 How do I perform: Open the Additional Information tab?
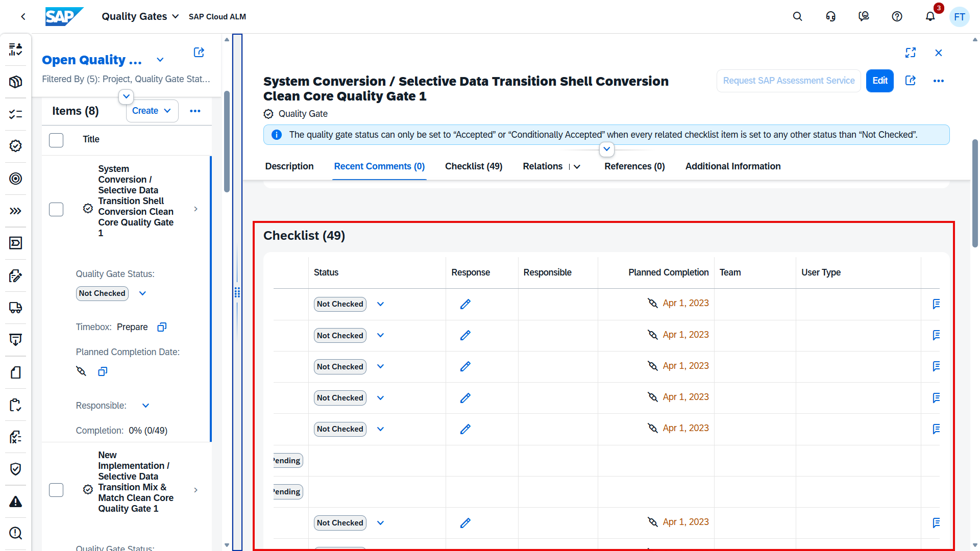tap(732, 166)
